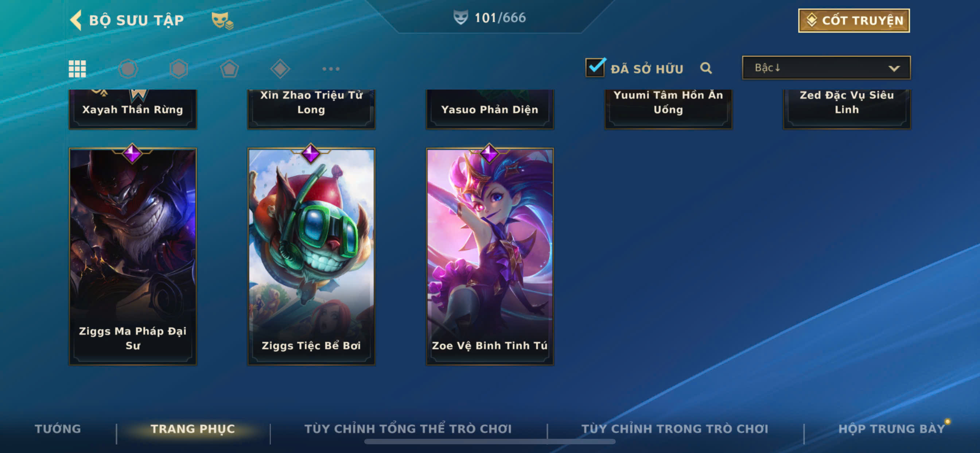The width and height of the screenshot is (980, 453).
Task: Filter by the circular rarity gem icon
Action: pos(128,69)
